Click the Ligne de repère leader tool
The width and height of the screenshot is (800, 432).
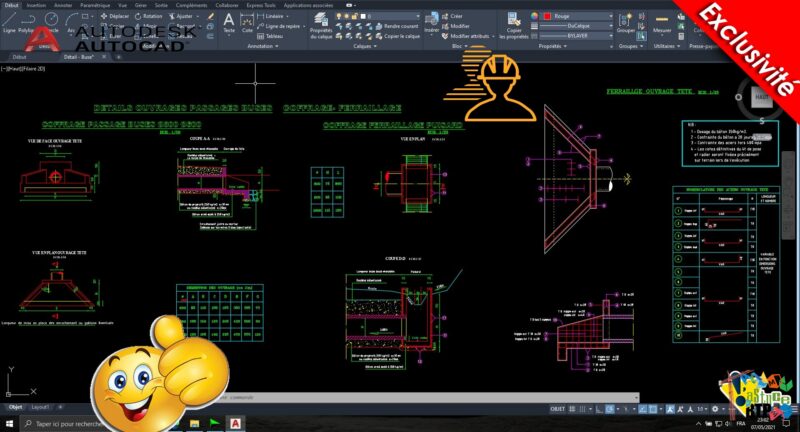click(x=280, y=26)
